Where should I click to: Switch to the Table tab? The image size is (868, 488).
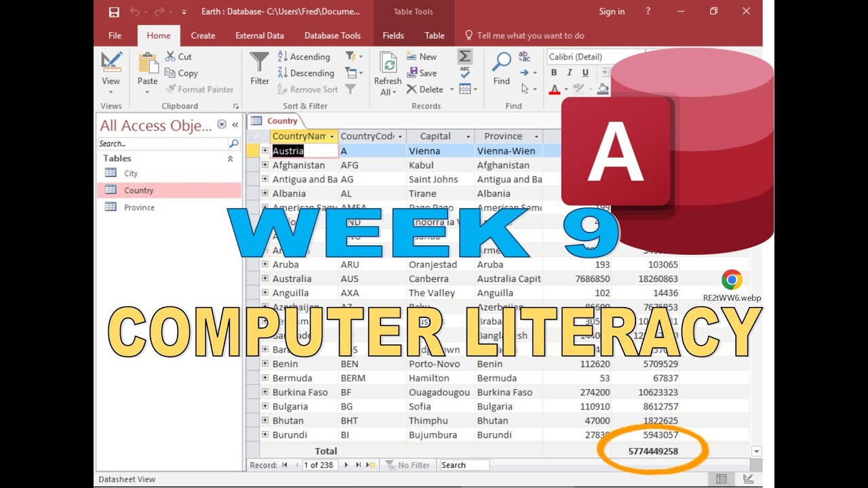pyautogui.click(x=435, y=35)
